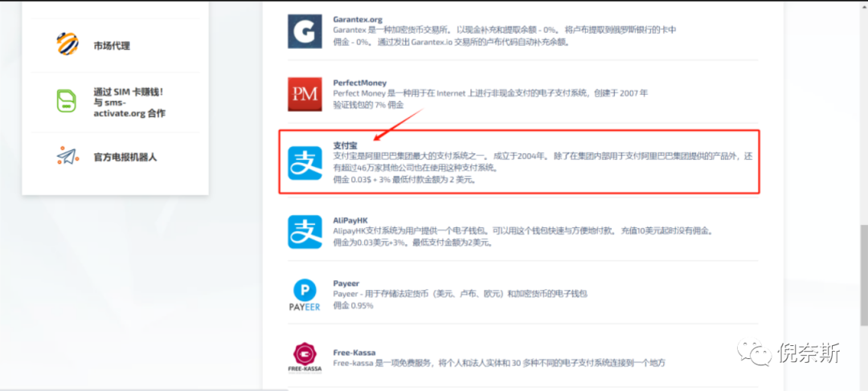The width and height of the screenshot is (868, 391).
Task: Click the Garantex.org payment title
Action: tap(358, 18)
